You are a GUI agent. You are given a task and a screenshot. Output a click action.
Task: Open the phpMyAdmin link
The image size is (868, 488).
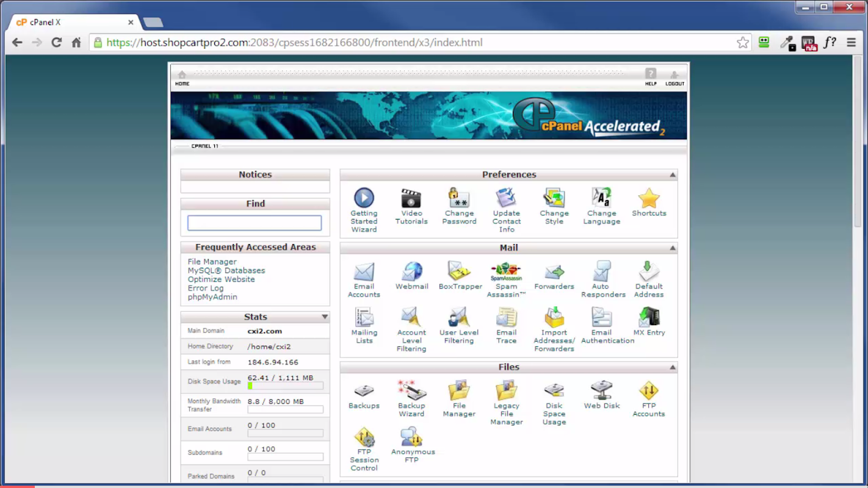pyautogui.click(x=212, y=297)
